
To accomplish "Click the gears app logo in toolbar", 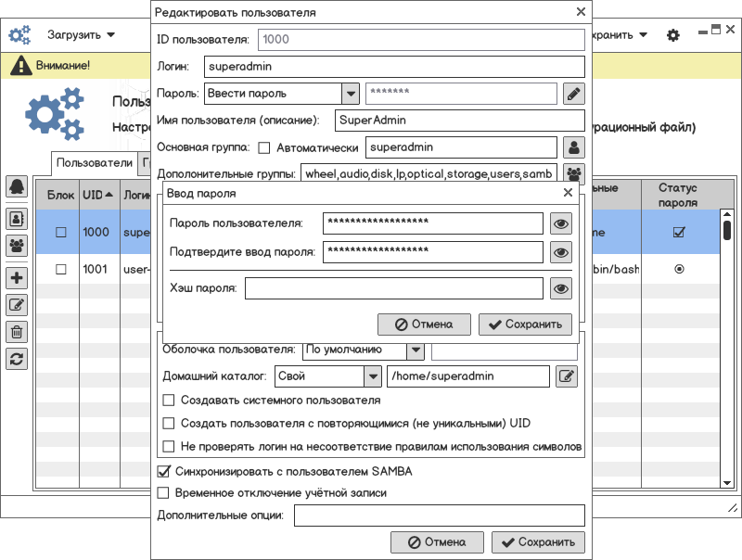I will pyautogui.click(x=19, y=35).
